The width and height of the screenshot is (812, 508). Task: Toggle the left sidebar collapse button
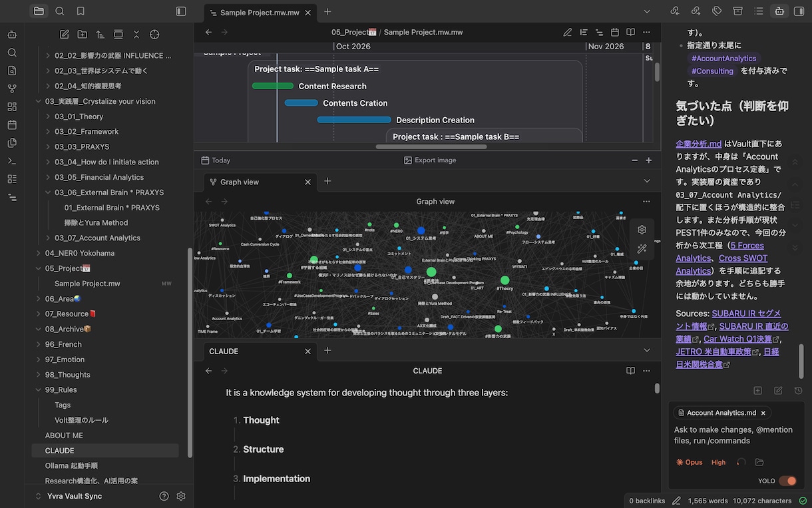click(x=181, y=11)
